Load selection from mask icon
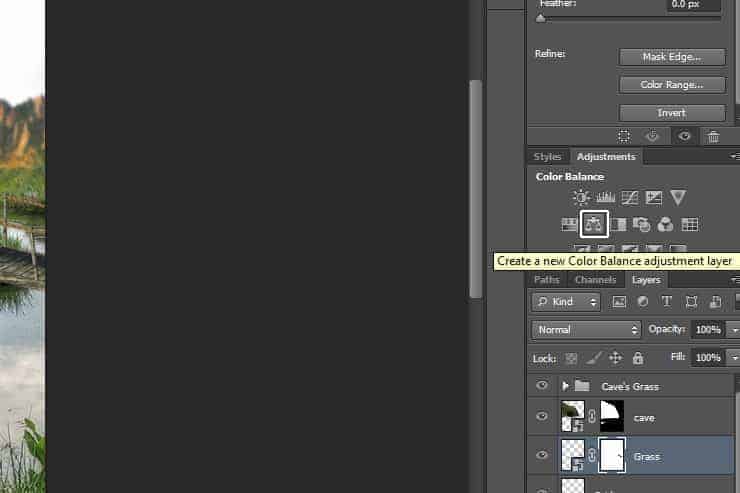 (x=624, y=137)
